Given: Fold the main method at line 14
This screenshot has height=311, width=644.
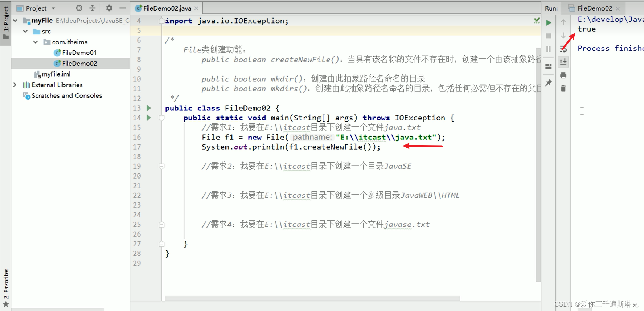Looking at the screenshot, I should (x=162, y=118).
